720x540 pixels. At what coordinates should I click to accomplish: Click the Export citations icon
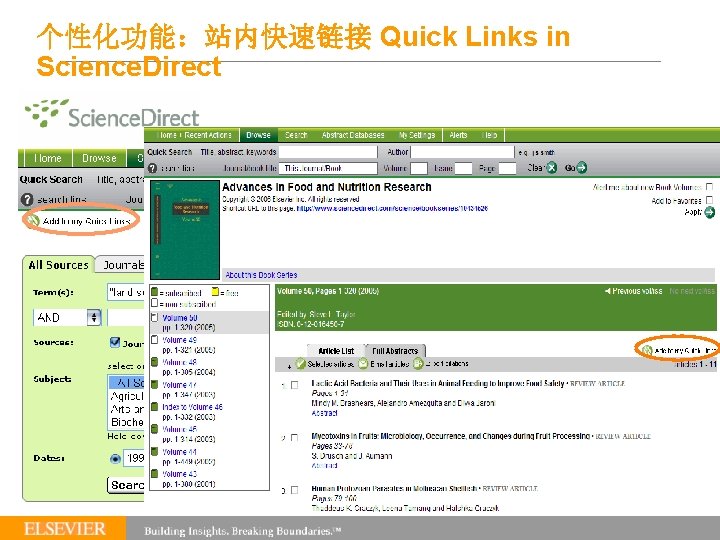tap(417, 364)
